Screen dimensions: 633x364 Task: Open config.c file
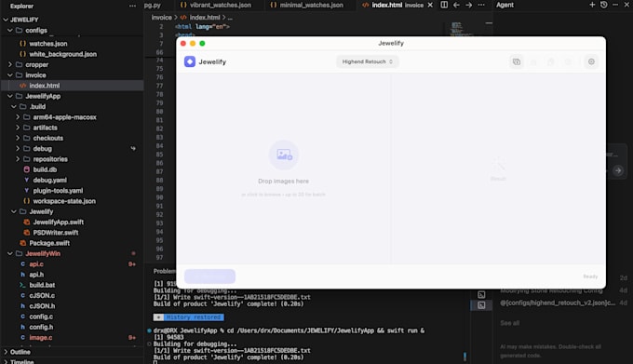[41, 317]
